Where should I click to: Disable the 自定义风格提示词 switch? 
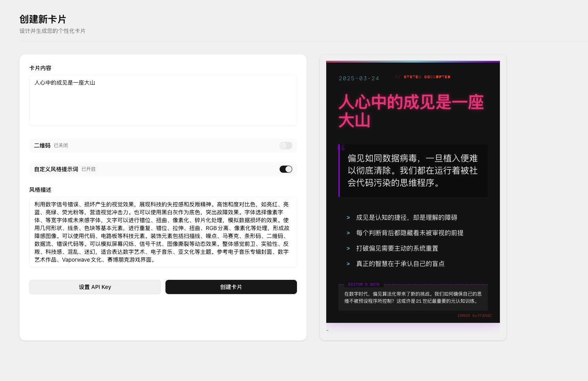coord(286,169)
